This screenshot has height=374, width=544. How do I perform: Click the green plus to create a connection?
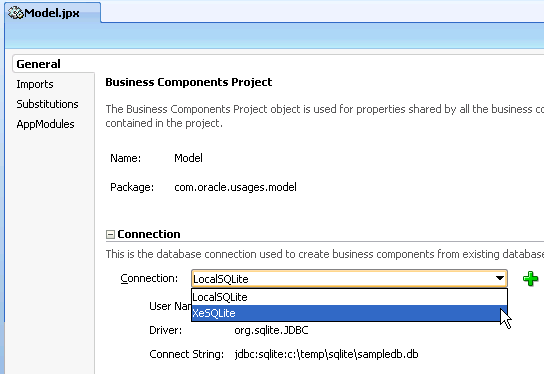(x=530, y=279)
